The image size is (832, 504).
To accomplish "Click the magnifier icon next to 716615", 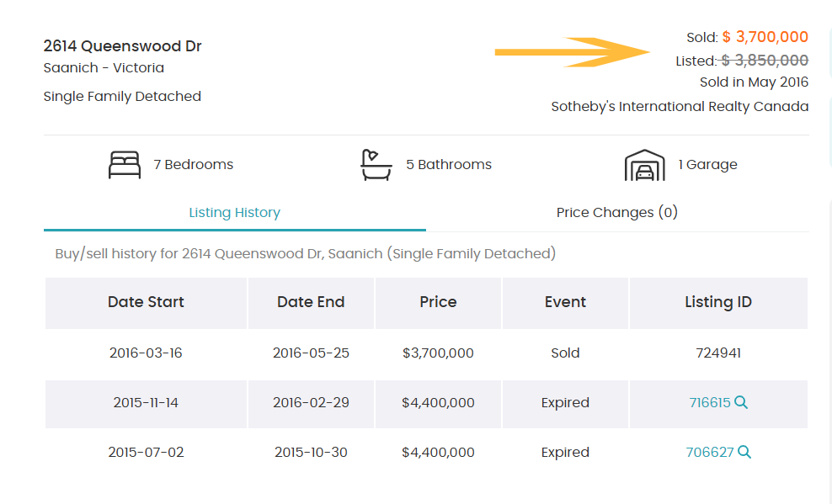I will [741, 402].
